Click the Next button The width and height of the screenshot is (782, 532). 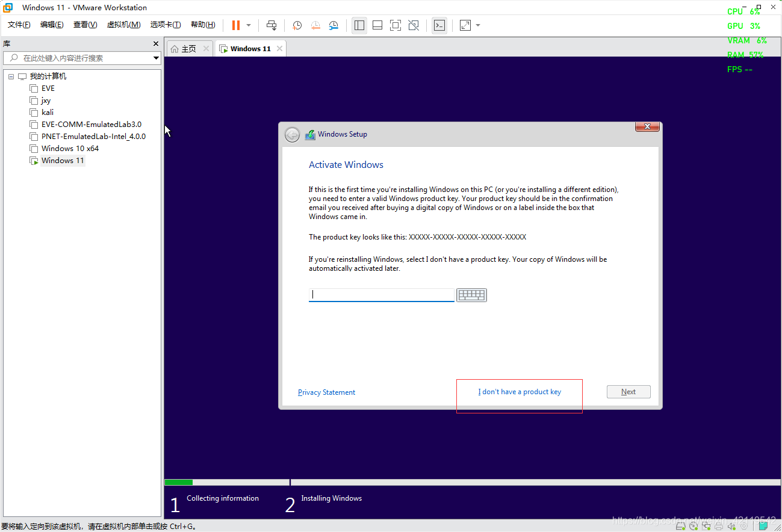(x=628, y=392)
